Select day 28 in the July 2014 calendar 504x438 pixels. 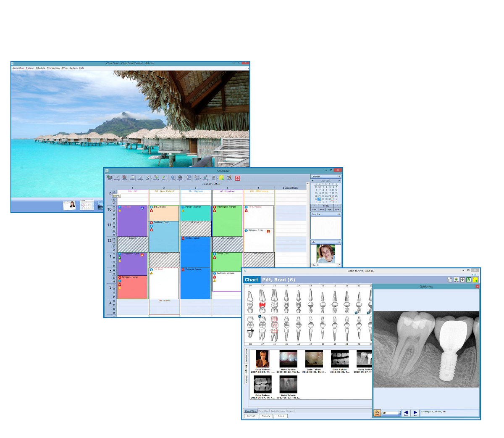[x=319, y=199]
